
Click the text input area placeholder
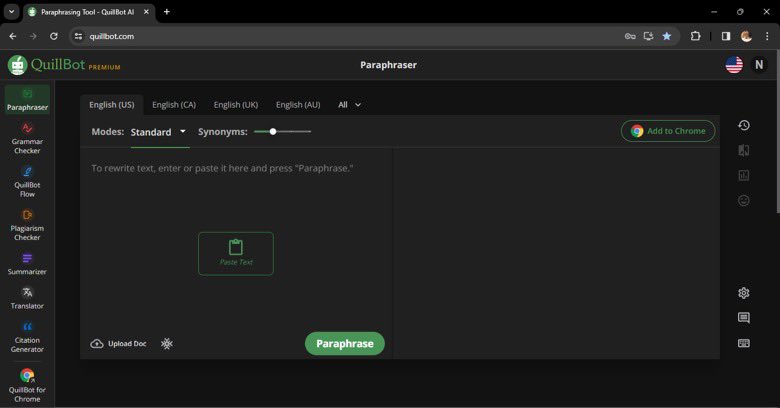[222, 168]
